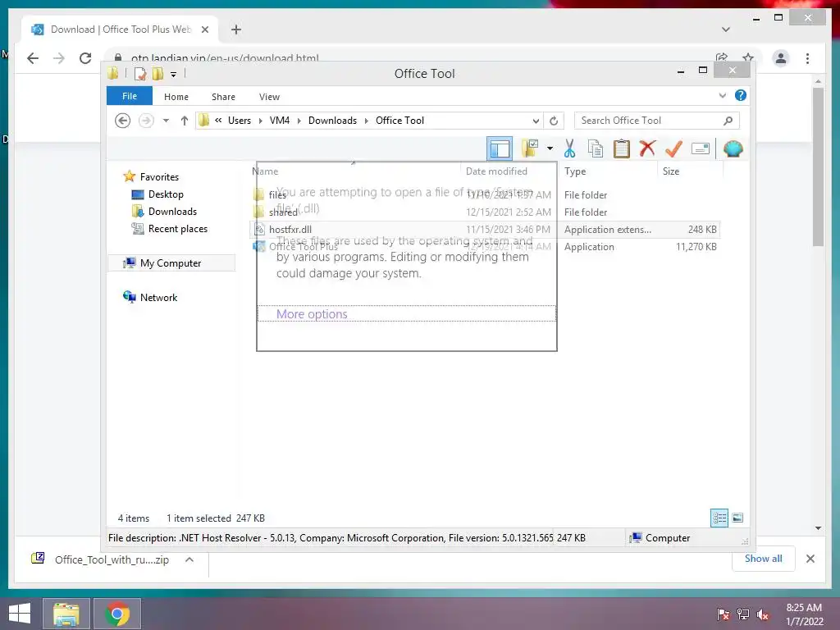Open Recent places in the navigation pane
This screenshot has width=840, height=630.
(x=177, y=228)
